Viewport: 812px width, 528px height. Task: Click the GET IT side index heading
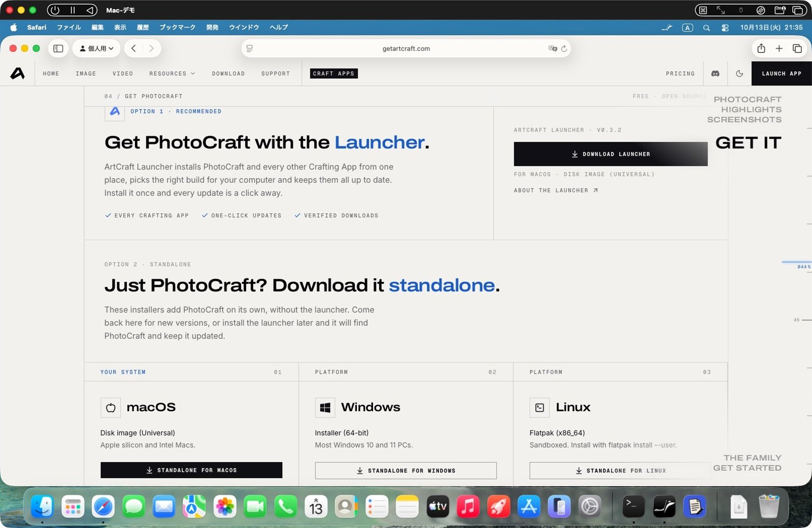tap(748, 143)
